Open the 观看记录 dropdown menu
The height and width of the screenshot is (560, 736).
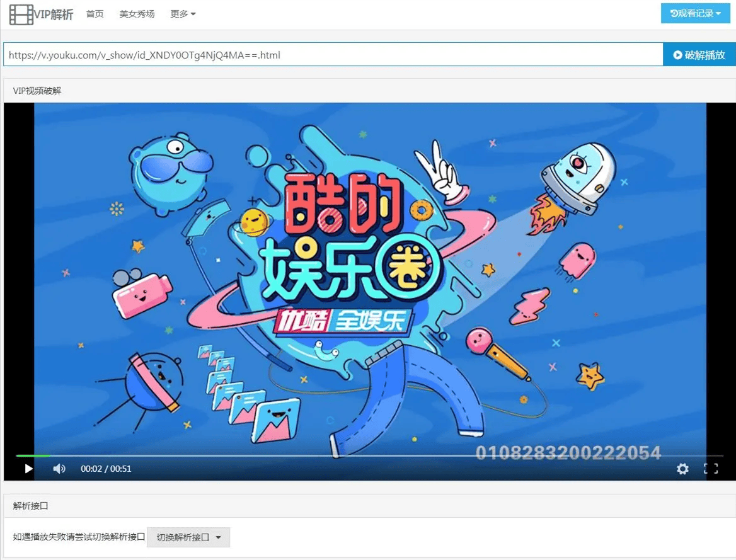pos(695,13)
